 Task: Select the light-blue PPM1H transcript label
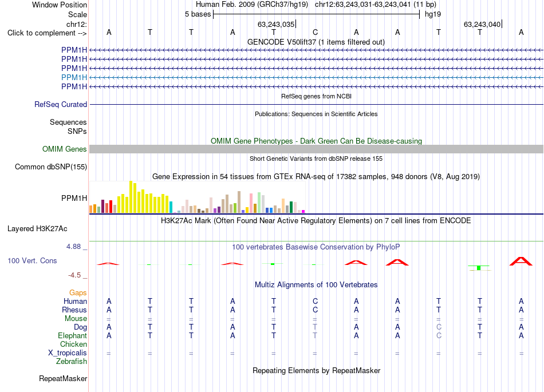pyautogui.click(x=74, y=77)
